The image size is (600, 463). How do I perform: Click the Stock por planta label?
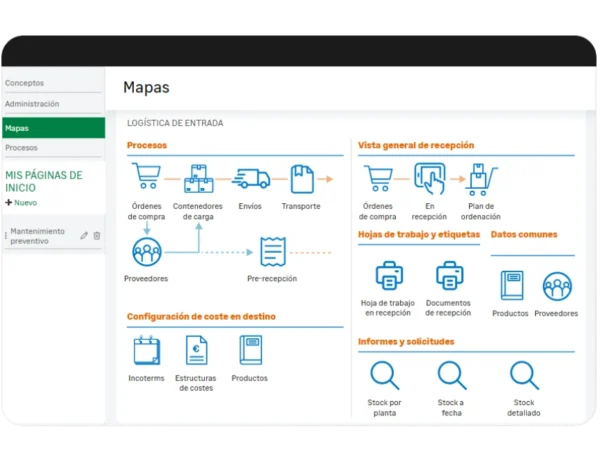click(385, 408)
